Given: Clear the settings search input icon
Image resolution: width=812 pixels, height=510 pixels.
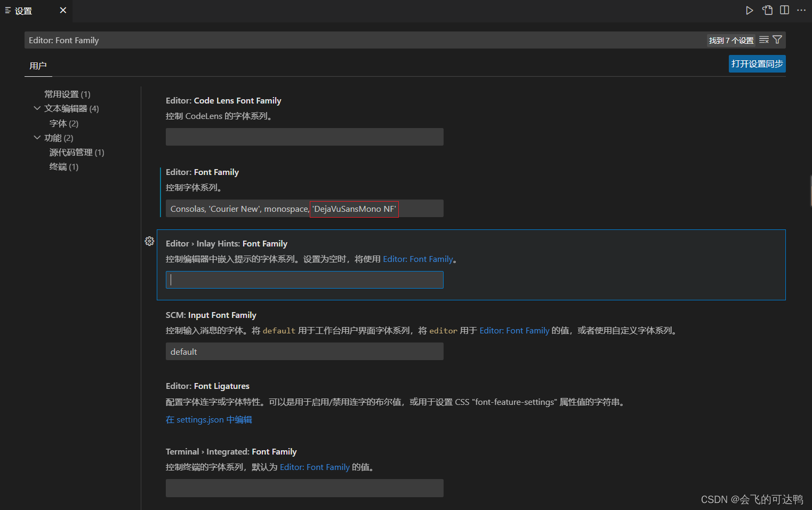Looking at the screenshot, I should point(764,40).
